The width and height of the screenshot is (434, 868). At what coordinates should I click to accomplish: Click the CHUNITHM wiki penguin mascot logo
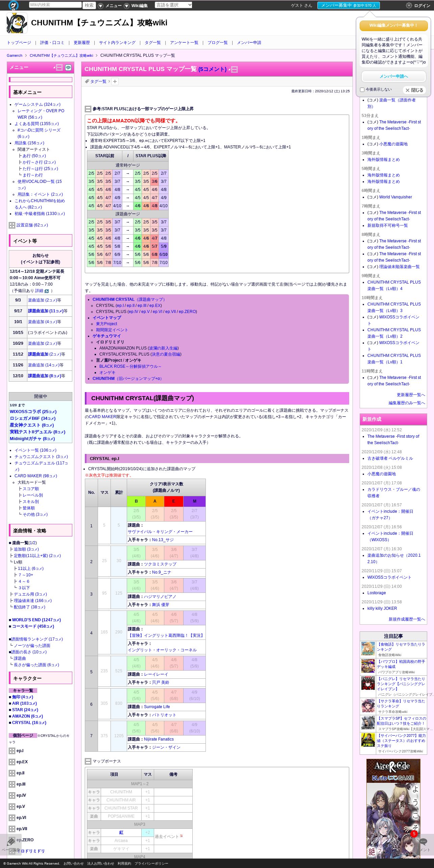point(17,23)
